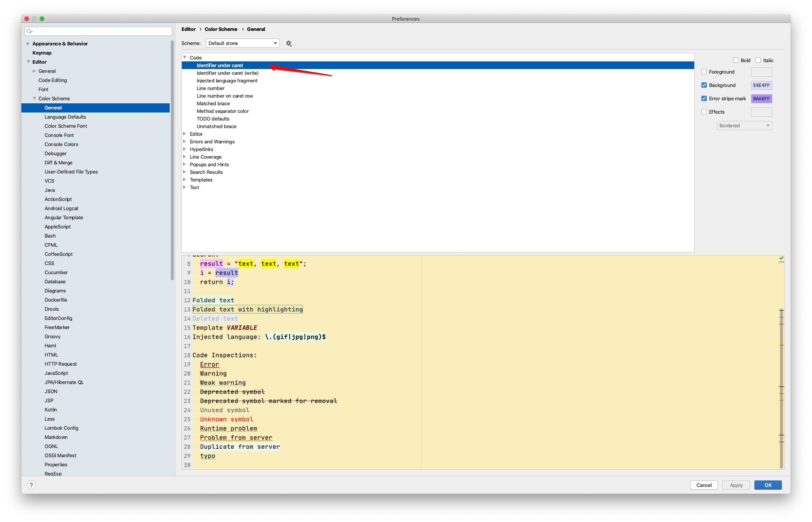Click the empty Effects color swatch

click(761, 112)
